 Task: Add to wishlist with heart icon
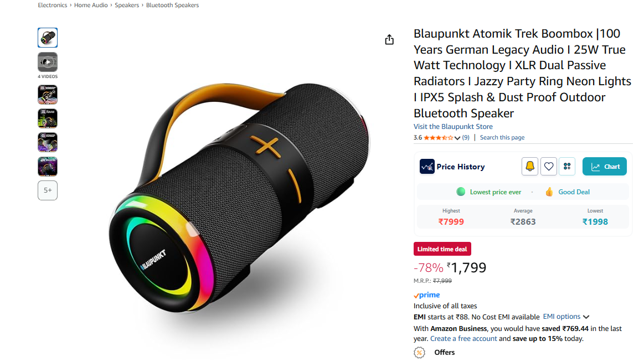548,166
